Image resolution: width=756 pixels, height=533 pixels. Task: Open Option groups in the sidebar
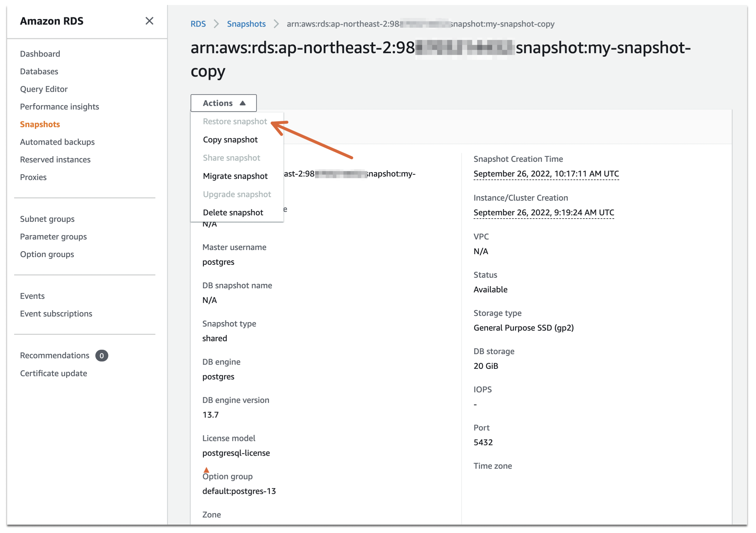[47, 255]
